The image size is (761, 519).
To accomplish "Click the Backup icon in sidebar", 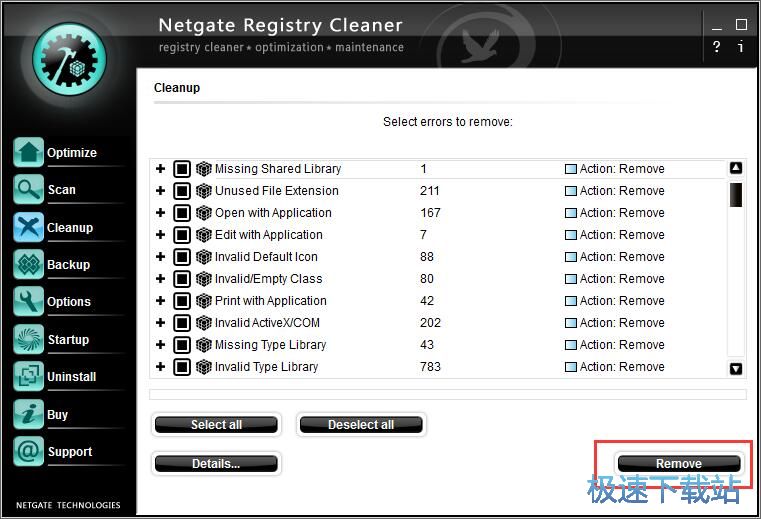I will tap(28, 264).
